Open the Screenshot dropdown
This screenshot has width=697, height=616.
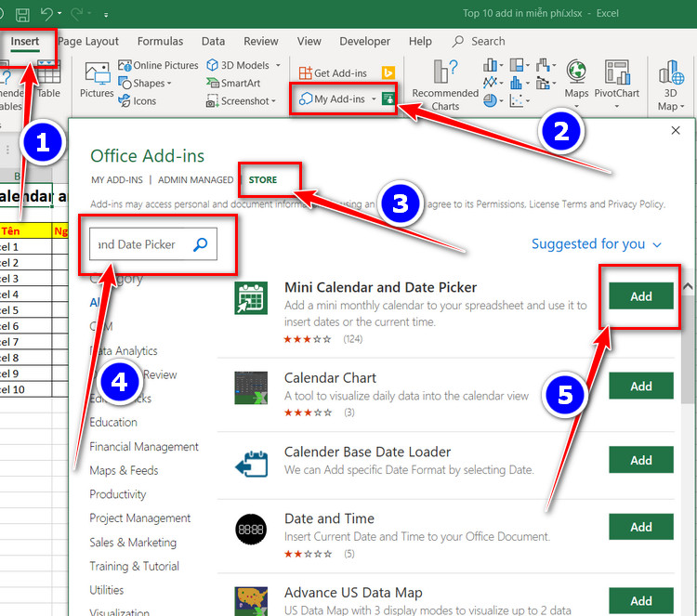[241, 101]
